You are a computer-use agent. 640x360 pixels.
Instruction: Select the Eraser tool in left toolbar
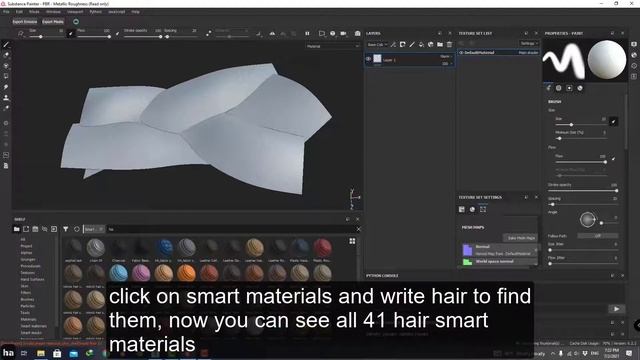(6, 55)
